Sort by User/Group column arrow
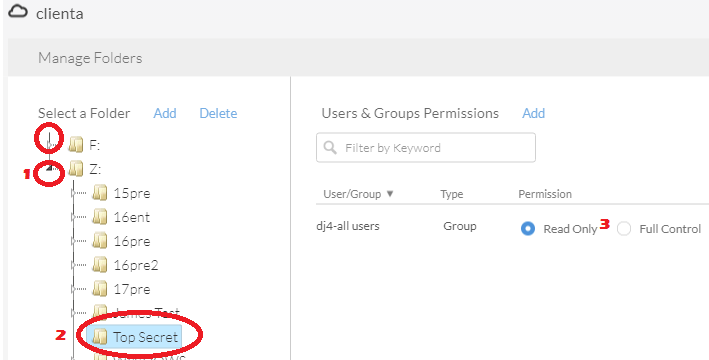 (390, 194)
